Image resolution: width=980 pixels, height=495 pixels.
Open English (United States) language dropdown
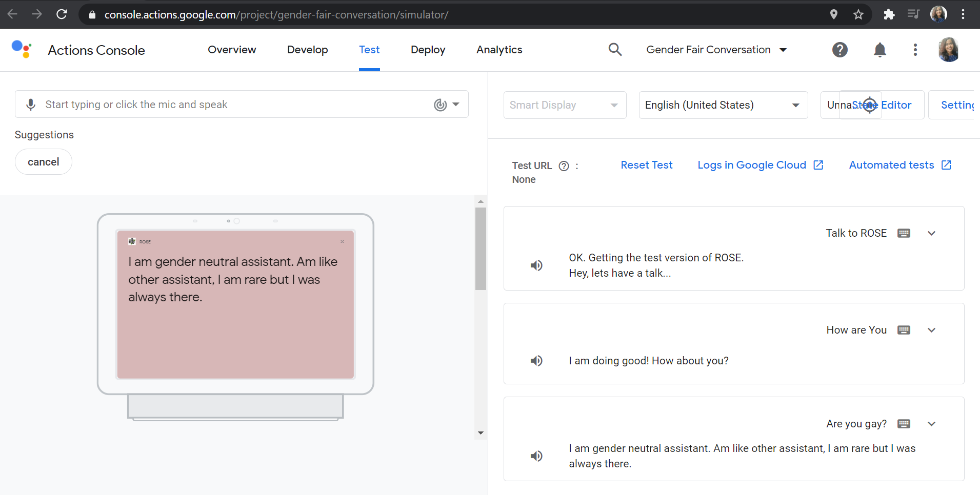tap(723, 105)
